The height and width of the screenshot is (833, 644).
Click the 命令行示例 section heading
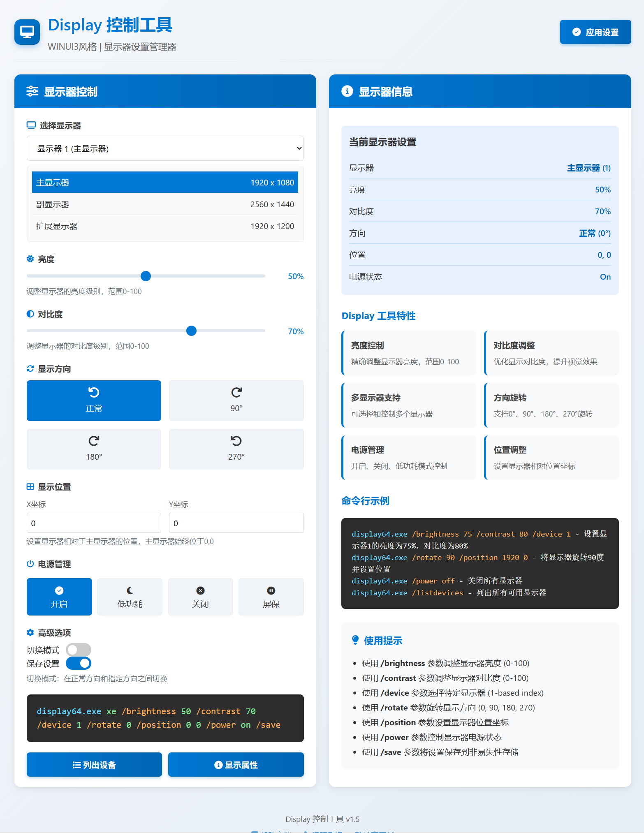coord(365,501)
